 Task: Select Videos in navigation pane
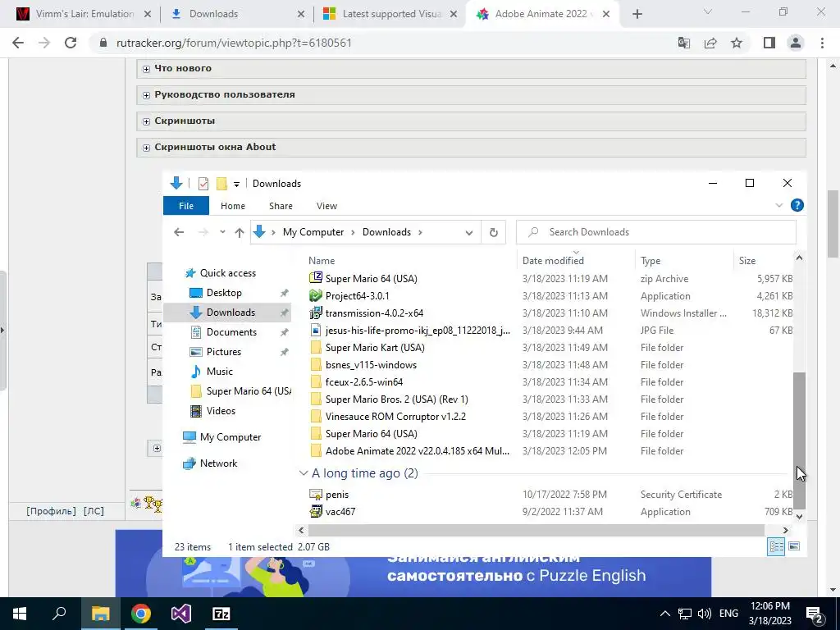tap(221, 411)
